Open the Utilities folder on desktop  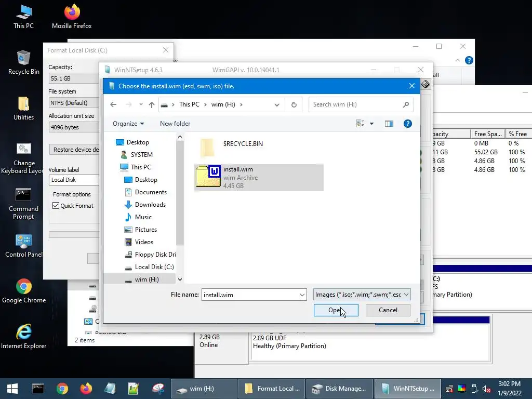tap(23, 108)
